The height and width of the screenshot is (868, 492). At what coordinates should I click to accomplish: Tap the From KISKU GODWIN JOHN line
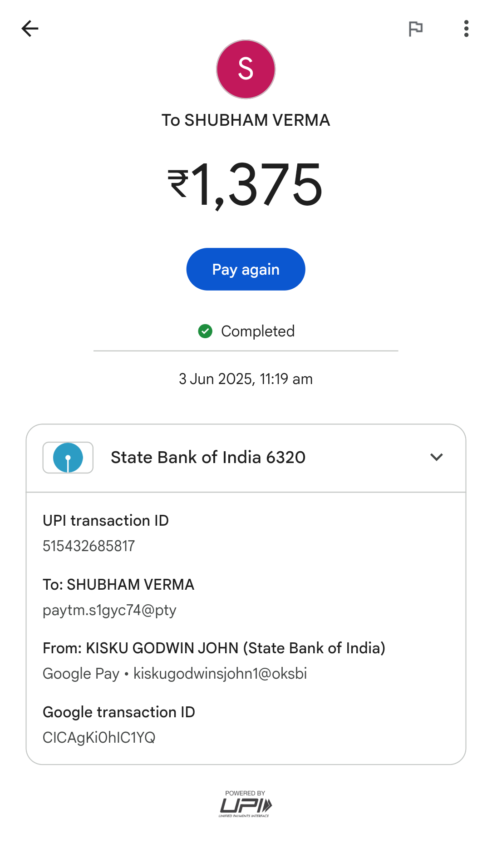(x=214, y=648)
